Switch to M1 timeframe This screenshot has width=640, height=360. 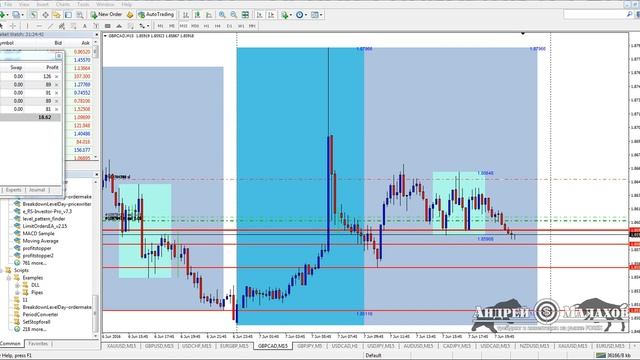[x=160, y=26]
